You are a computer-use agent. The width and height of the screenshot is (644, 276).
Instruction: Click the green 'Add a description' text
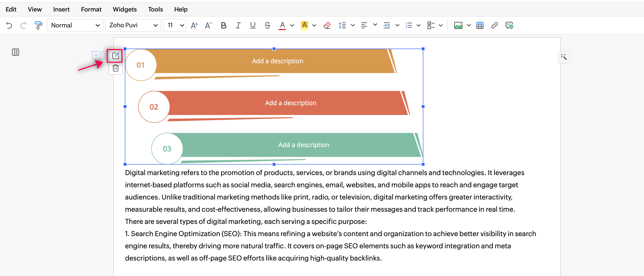click(303, 145)
